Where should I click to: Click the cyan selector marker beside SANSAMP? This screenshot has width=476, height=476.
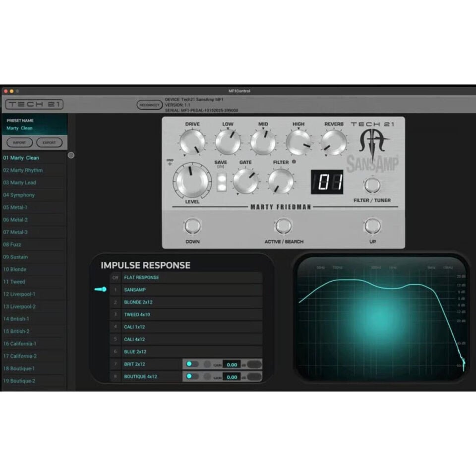click(x=101, y=289)
